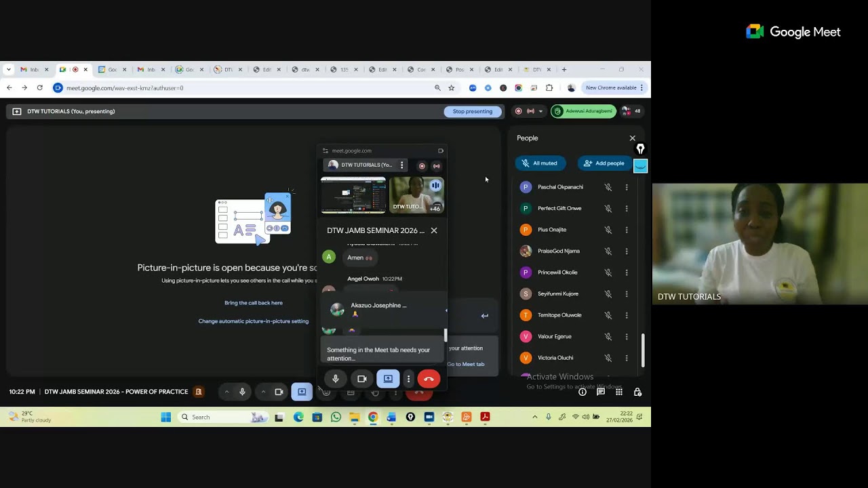Expand video settings arrow beside camera
868x488 pixels.
pyautogui.click(x=263, y=392)
